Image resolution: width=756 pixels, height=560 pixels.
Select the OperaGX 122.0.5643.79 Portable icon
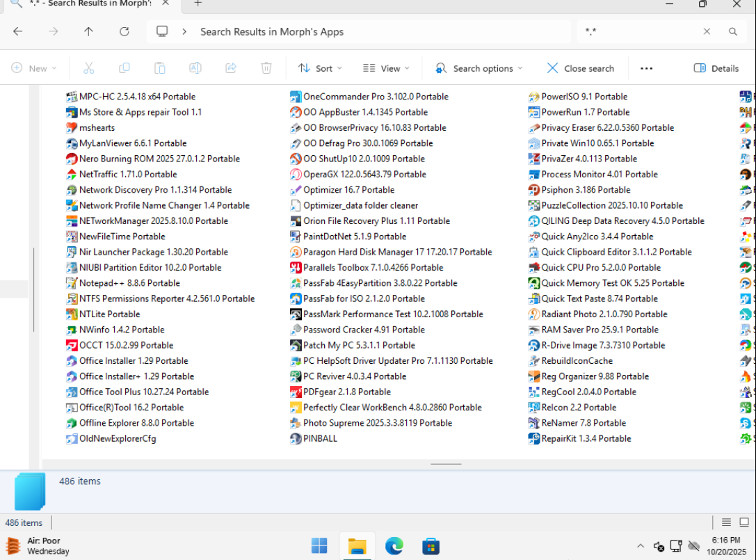[x=296, y=175]
